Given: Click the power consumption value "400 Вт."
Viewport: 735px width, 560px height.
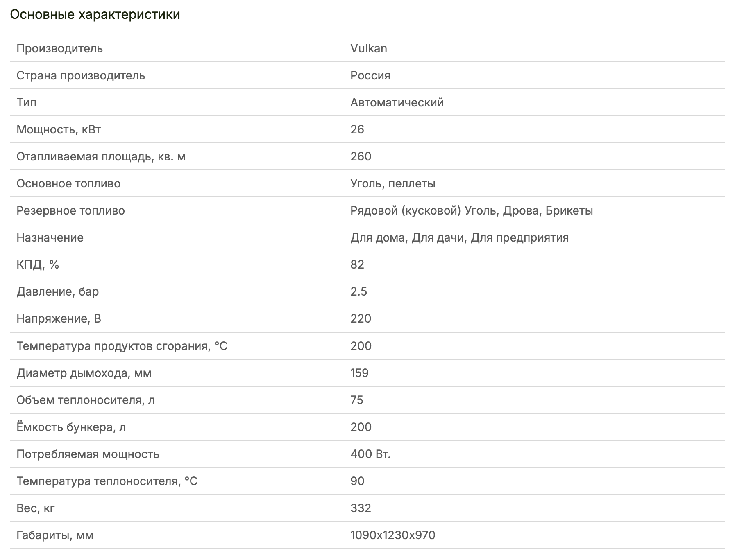Looking at the screenshot, I should [370, 454].
